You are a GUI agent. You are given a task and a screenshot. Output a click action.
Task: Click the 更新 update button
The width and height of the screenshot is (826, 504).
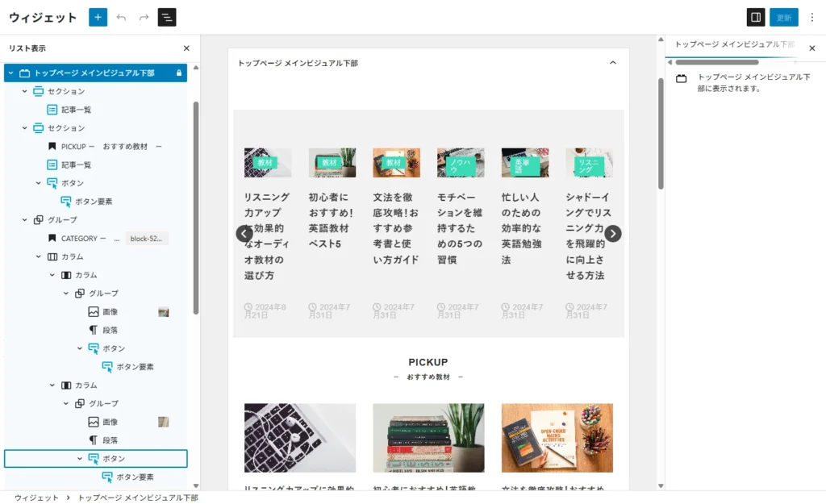(x=783, y=17)
